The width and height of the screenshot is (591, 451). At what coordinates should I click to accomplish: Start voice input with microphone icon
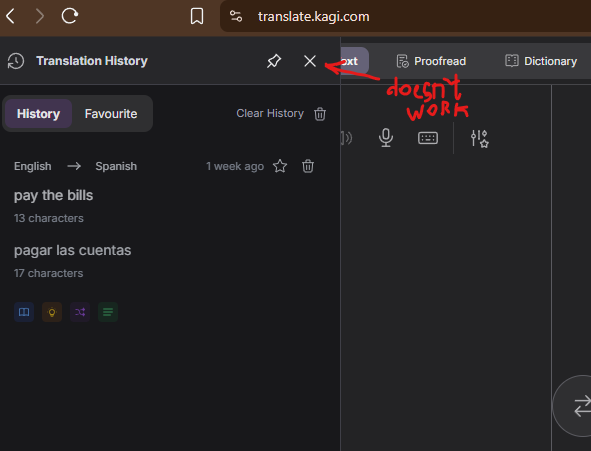tap(386, 138)
